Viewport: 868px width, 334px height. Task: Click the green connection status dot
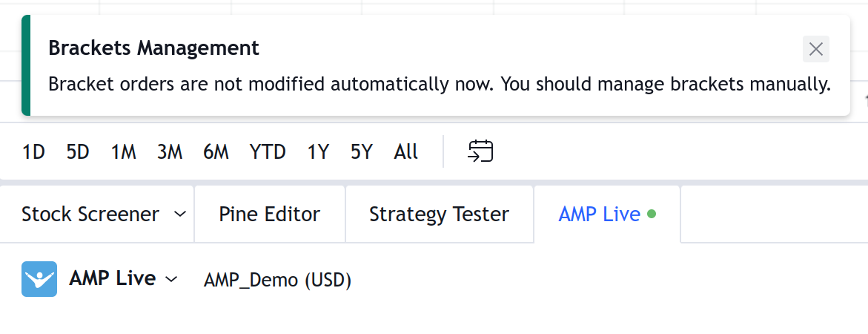pos(652,215)
